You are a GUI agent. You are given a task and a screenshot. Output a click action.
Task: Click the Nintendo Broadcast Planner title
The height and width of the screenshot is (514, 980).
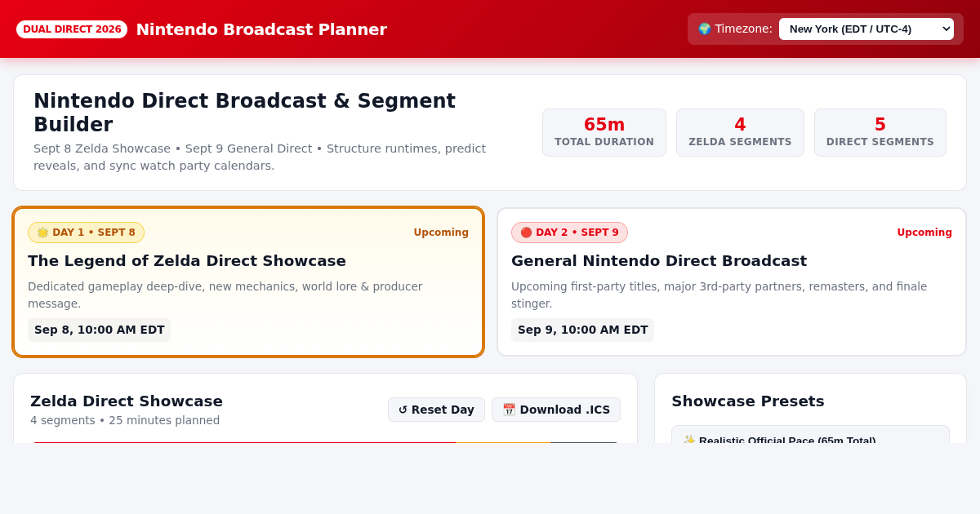(261, 29)
